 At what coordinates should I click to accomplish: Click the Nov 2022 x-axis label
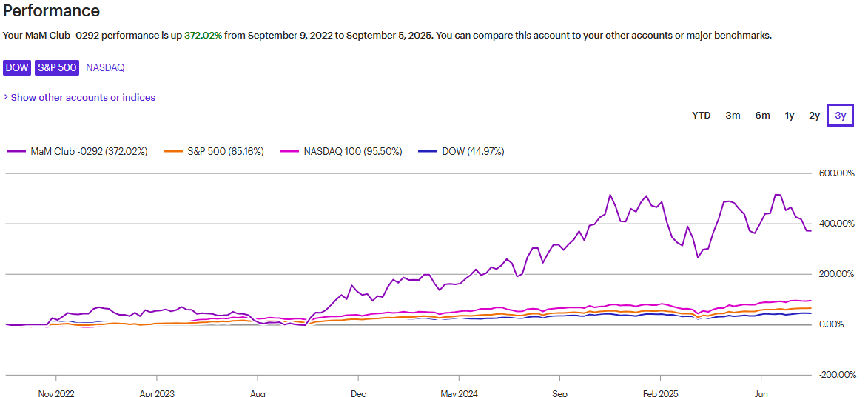point(56,393)
